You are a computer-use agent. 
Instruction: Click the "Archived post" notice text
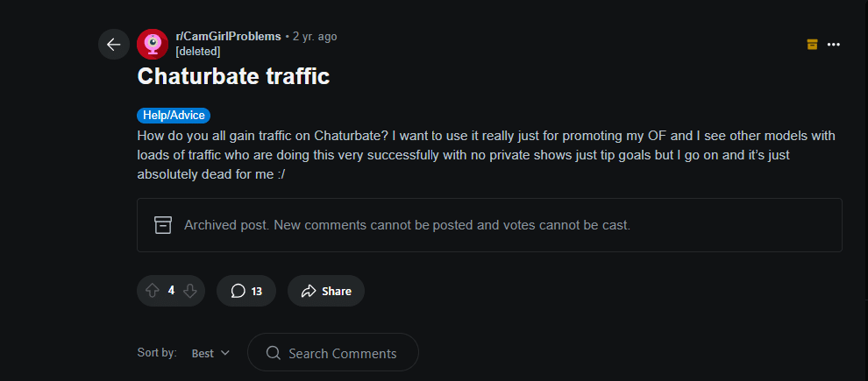(x=407, y=225)
